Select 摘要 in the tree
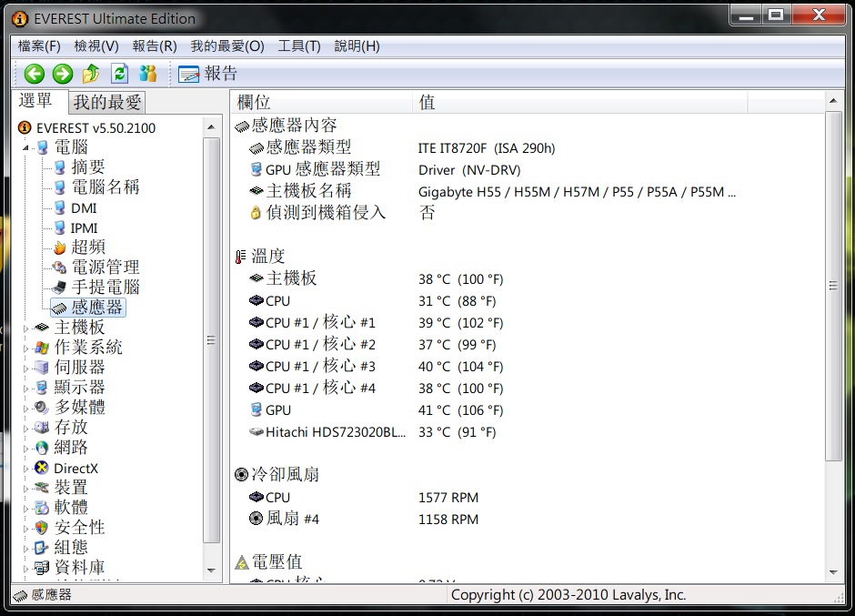The height and width of the screenshot is (616, 855). tap(88, 167)
